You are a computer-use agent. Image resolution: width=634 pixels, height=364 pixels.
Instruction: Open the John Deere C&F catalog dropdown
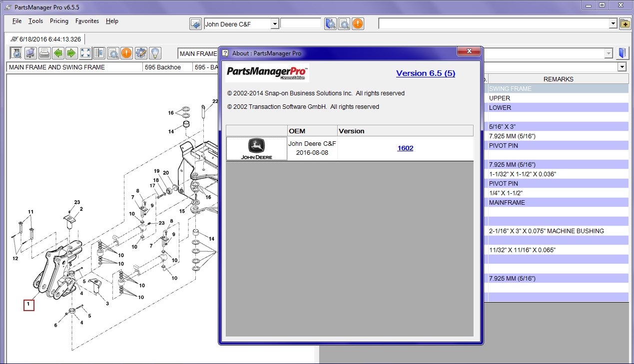coord(274,23)
